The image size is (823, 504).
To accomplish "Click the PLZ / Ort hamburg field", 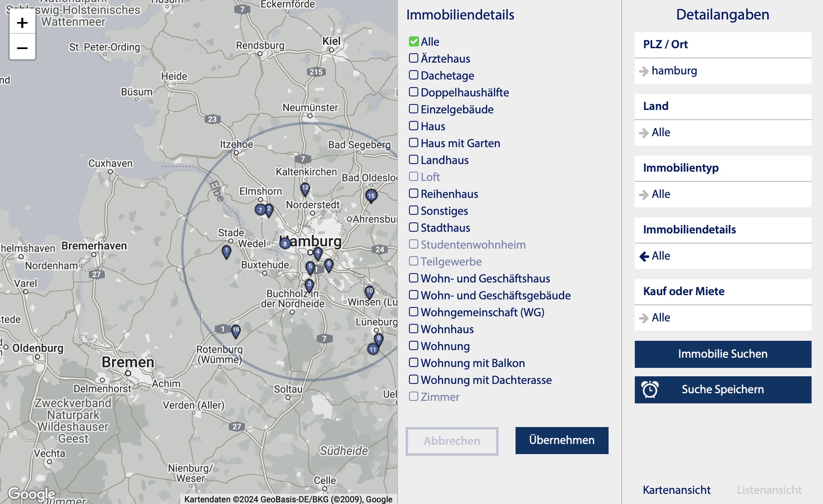I will click(x=722, y=71).
